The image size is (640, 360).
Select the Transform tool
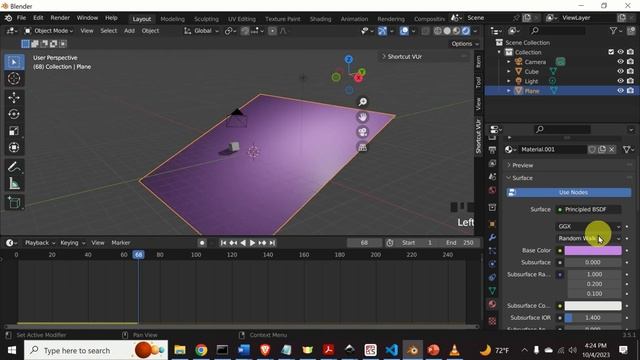coord(14,147)
